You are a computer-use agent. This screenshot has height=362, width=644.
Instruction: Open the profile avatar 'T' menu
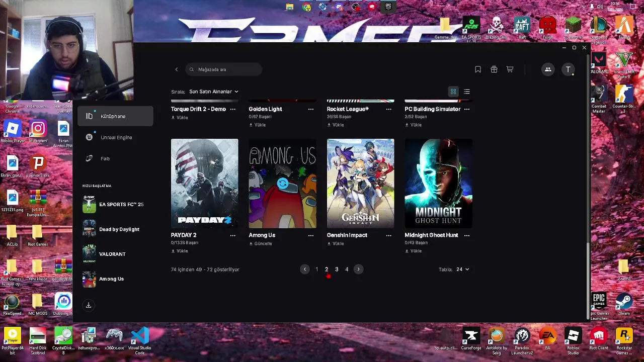(x=568, y=69)
